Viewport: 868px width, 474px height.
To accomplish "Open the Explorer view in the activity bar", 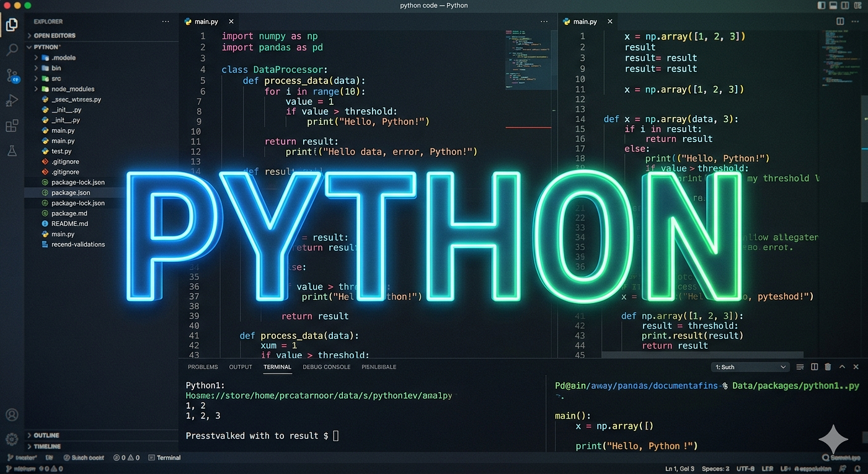I will tap(12, 25).
